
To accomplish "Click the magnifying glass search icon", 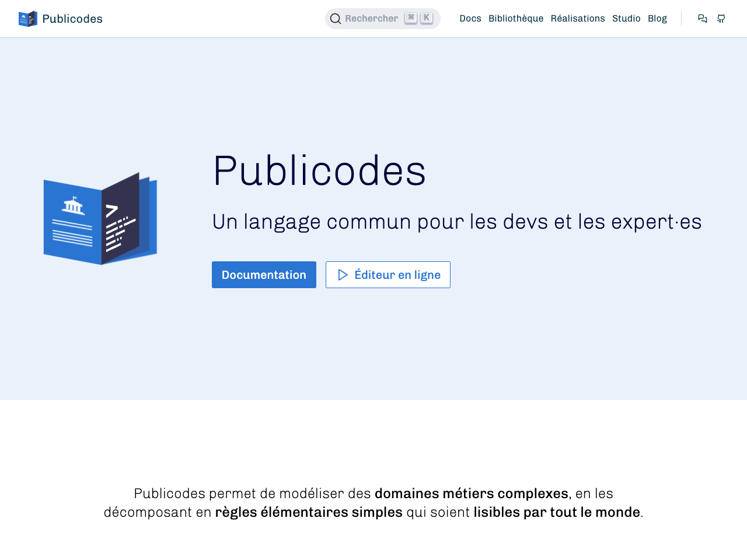I will pyautogui.click(x=336, y=19).
